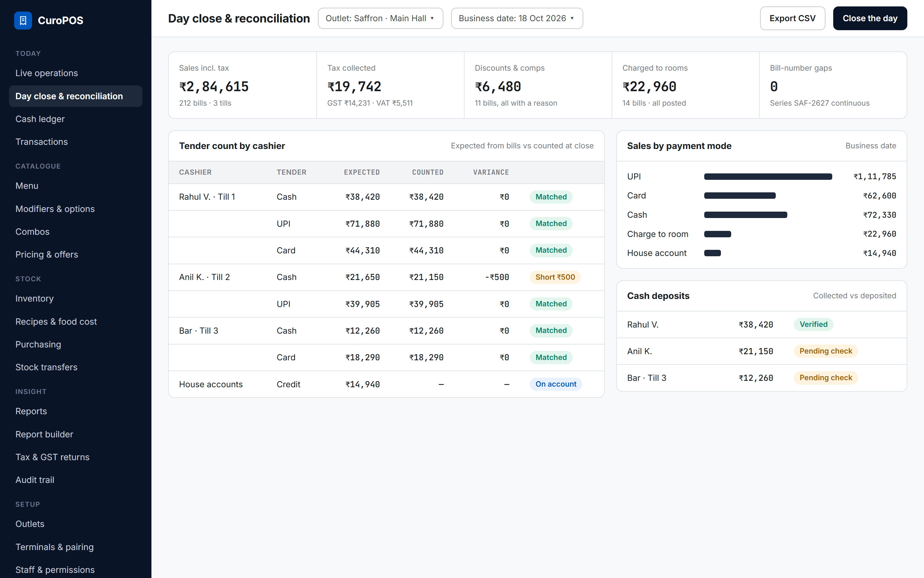924x578 pixels.
Task: Open Outlets setup
Action: [76, 524]
